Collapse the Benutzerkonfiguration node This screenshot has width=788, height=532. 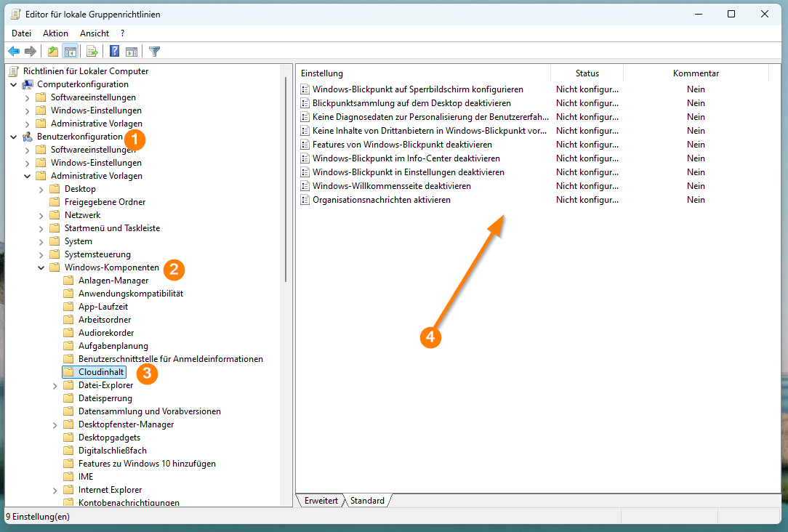click(x=14, y=137)
